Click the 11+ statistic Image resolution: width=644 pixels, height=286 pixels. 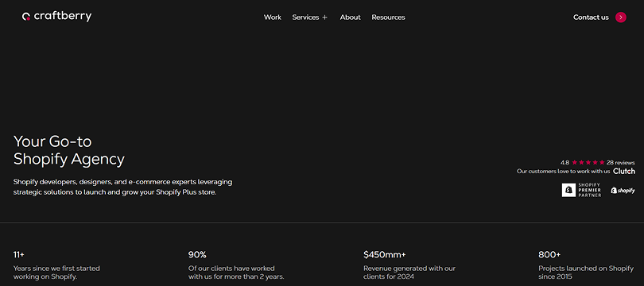pyautogui.click(x=19, y=255)
